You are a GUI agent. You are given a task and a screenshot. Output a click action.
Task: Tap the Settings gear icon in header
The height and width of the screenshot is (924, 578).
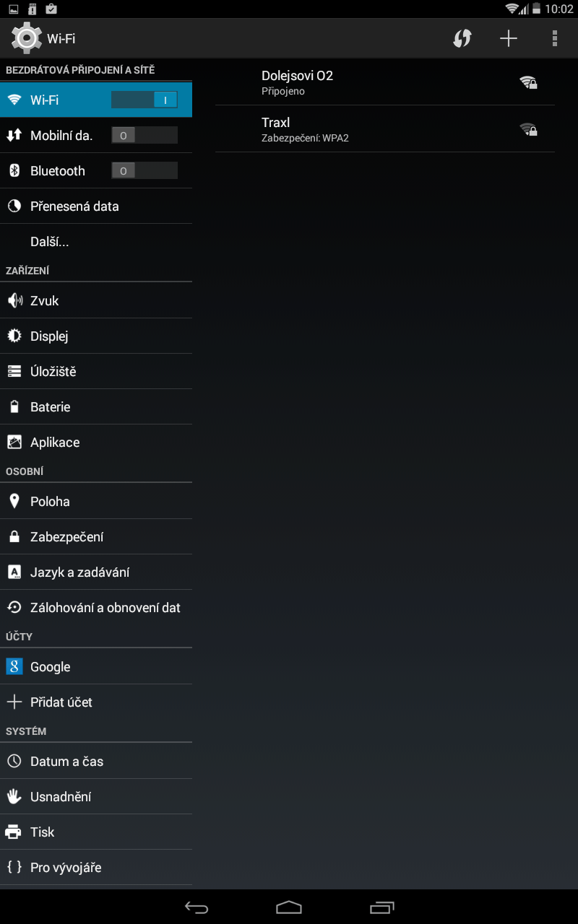pos(27,38)
